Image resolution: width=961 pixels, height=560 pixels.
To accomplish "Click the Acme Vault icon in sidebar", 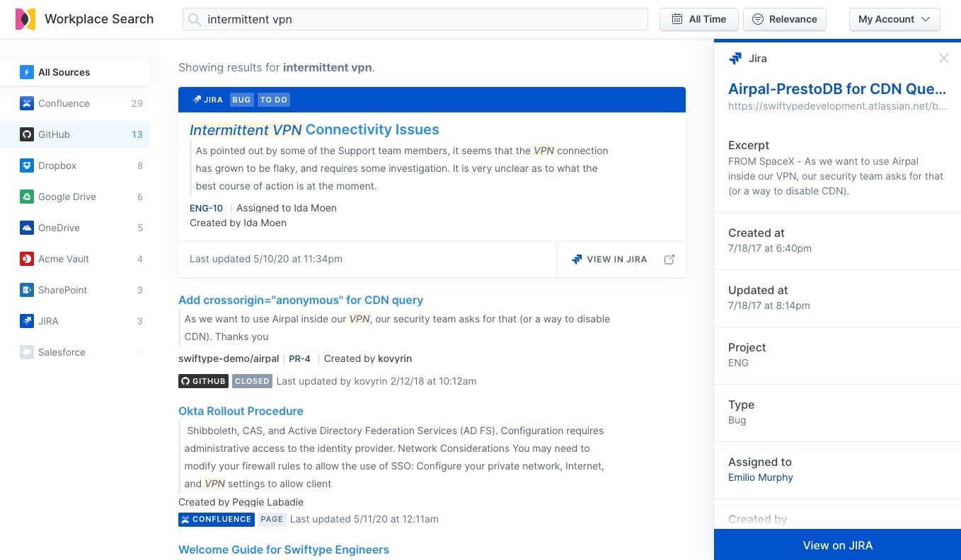I will pyautogui.click(x=26, y=259).
